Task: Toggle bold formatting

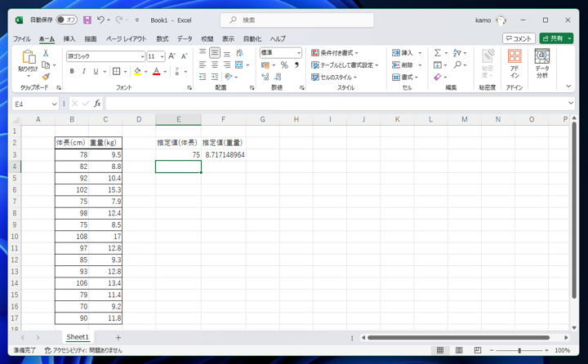Action: click(x=72, y=71)
